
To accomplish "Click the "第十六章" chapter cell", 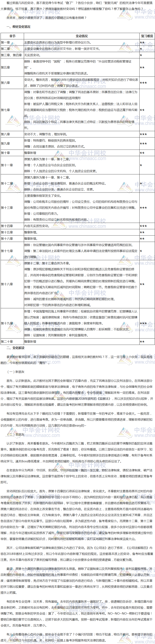I will (x=12, y=239).
